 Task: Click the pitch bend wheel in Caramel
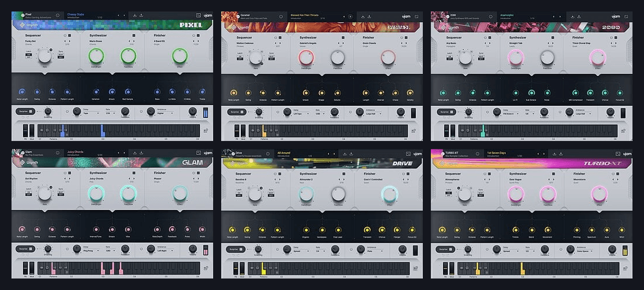[x=237, y=131]
